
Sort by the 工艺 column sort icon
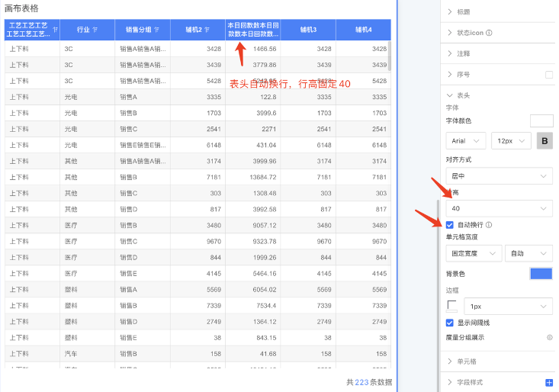[x=55, y=30]
